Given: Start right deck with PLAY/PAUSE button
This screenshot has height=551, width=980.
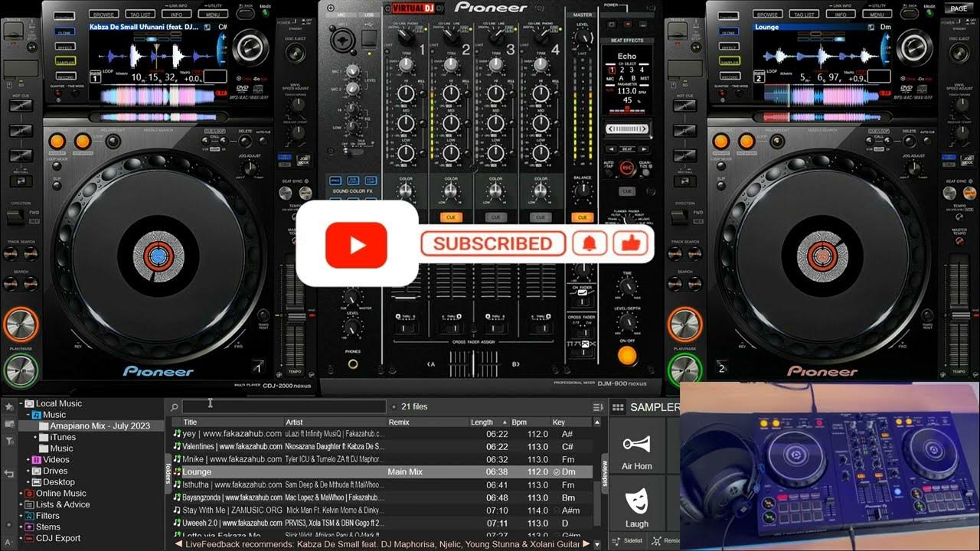Looking at the screenshot, I should [x=685, y=371].
